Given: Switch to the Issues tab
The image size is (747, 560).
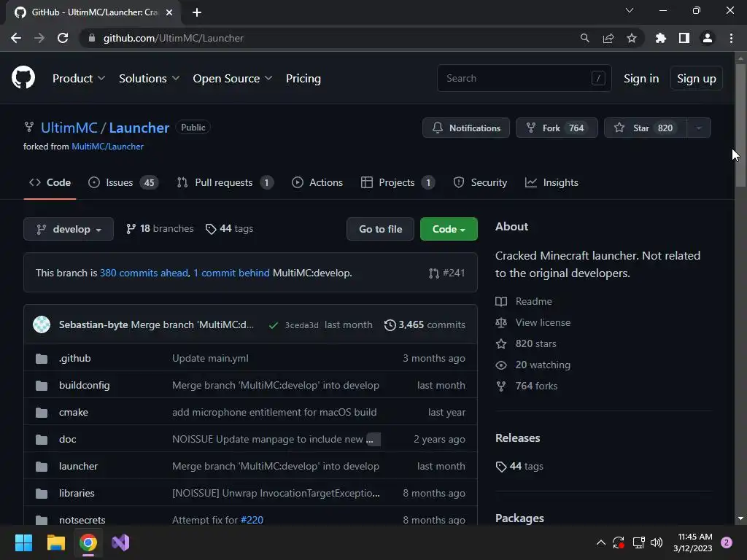Looking at the screenshot, I should click(x=123, y=182).
